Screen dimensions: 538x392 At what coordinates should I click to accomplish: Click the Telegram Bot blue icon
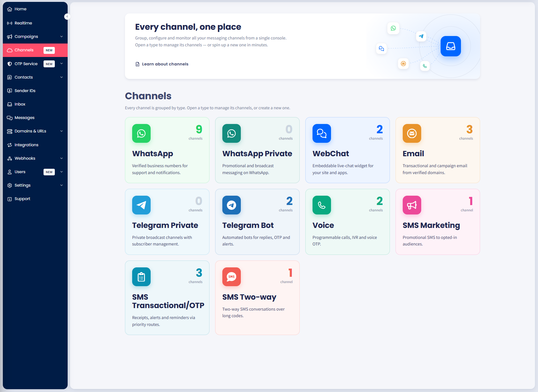click(x=231, y=205)
